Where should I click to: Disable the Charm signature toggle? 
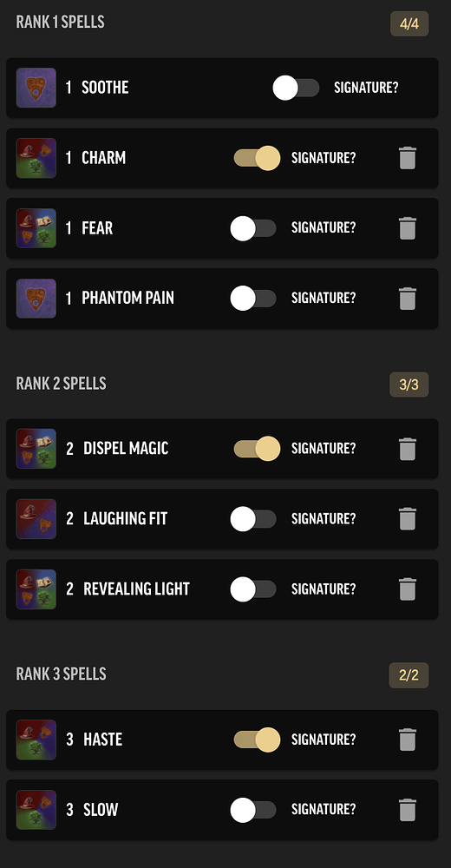pyautogui.click(x=257, y=158)
